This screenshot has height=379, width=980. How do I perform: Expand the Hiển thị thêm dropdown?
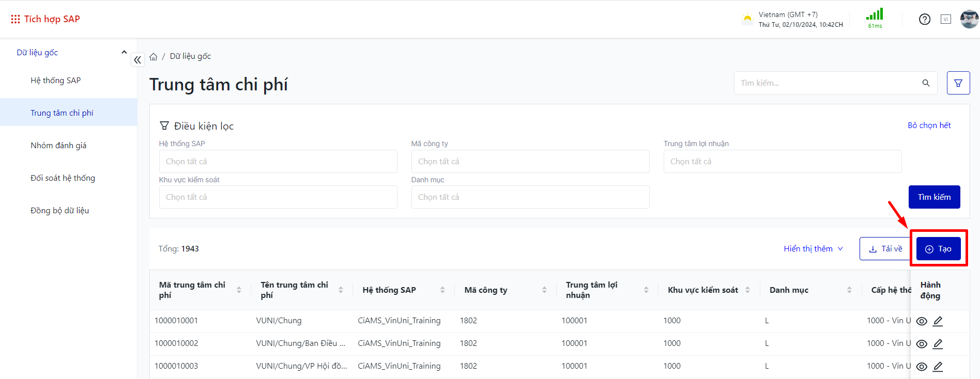coord(813,249)
